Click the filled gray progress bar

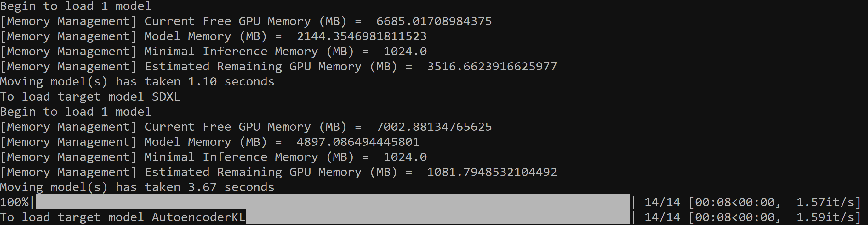coord(333,202)
